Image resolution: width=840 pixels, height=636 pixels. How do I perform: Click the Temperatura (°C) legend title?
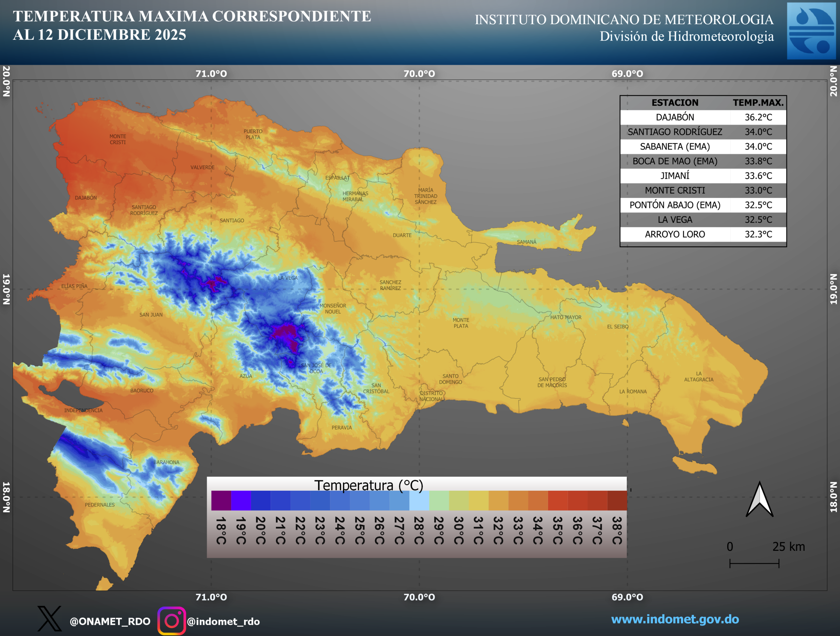pyautogui.click(x=368, y=485)
